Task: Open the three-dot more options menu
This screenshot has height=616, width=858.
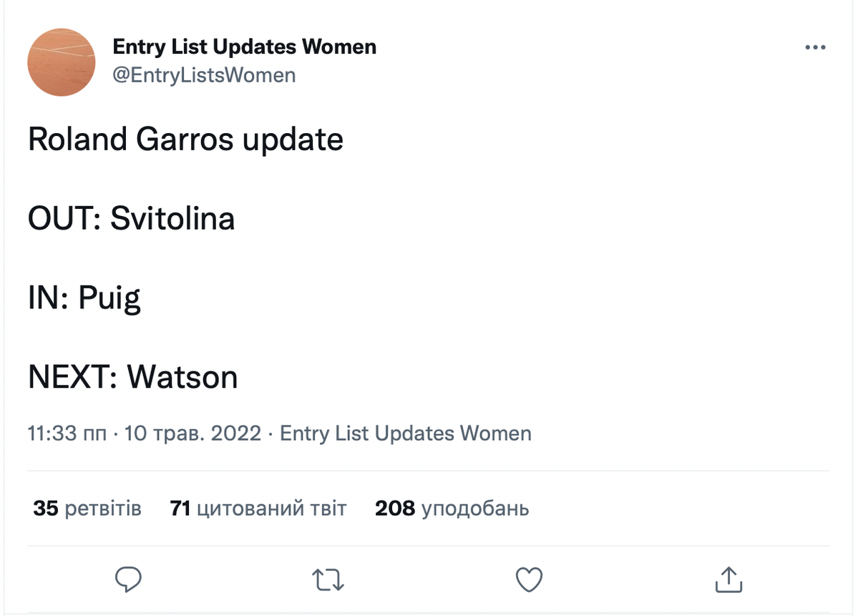Action: coord(815,48)
